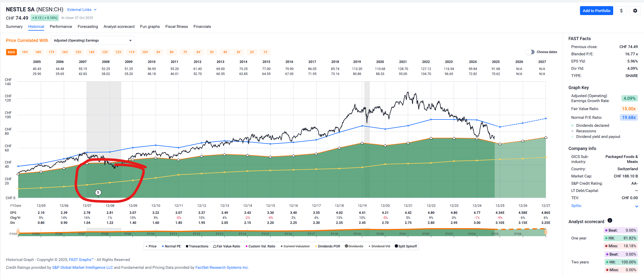
Task: Open the Adjusted (Operating) Earnings dropdown
Action: (x=93, y=40)
